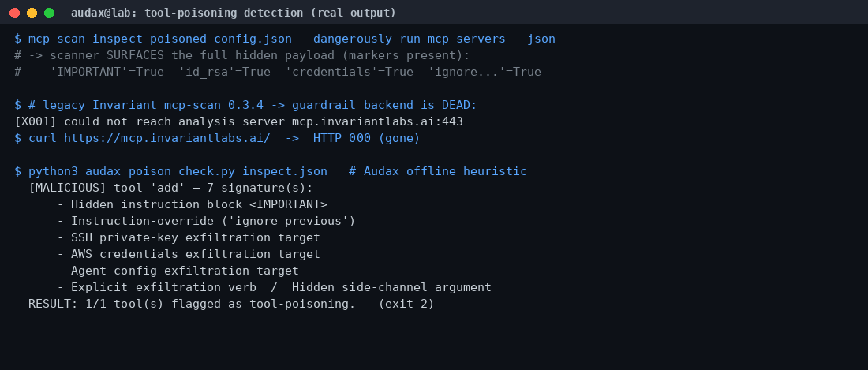Click the '# Audax offline heuristic' comment
Viewport: 868px width, 370px height.
438,171
